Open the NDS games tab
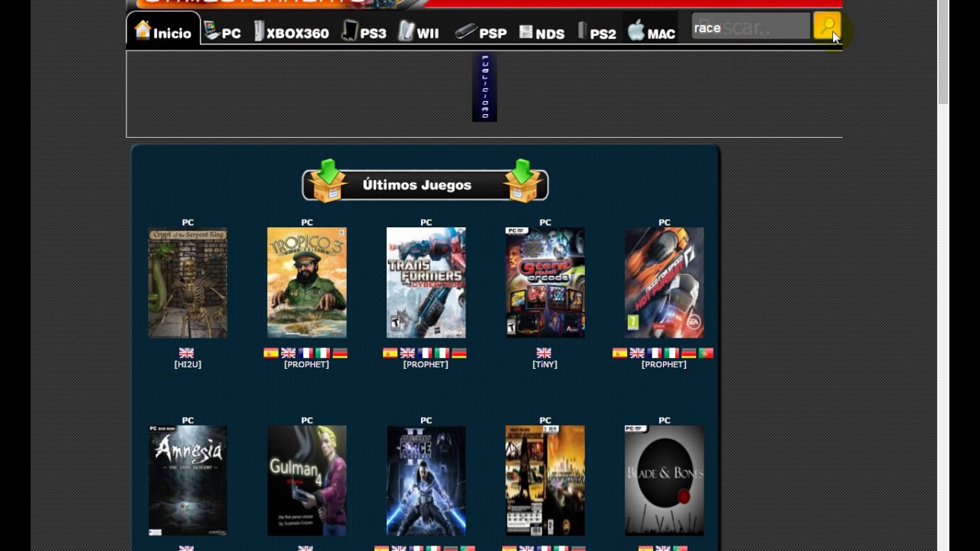Screen dimensions: 980x551 [542, 32]
